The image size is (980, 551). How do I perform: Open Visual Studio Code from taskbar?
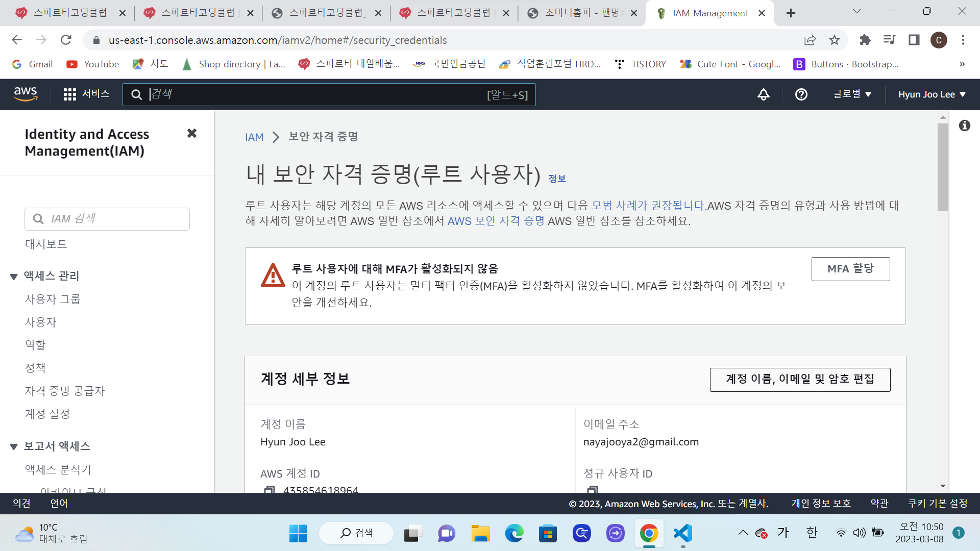click(x=683, y=533)
